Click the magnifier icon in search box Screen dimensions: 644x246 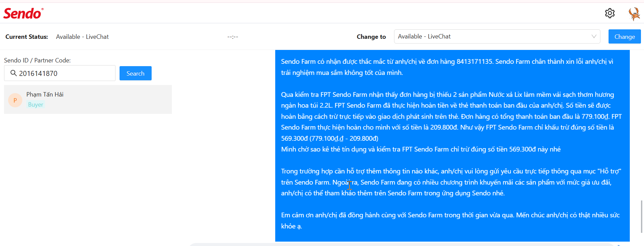14,73
